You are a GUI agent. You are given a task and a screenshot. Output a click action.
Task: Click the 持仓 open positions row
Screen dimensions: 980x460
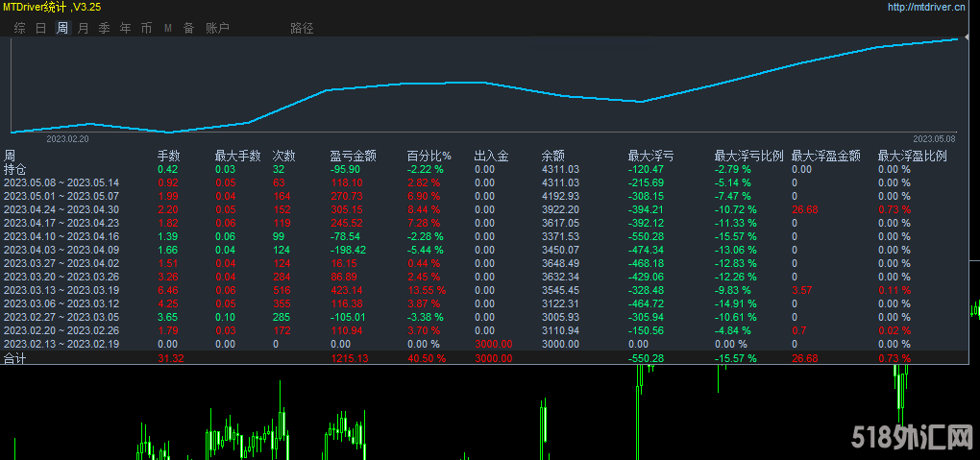(x=15, y=169)
